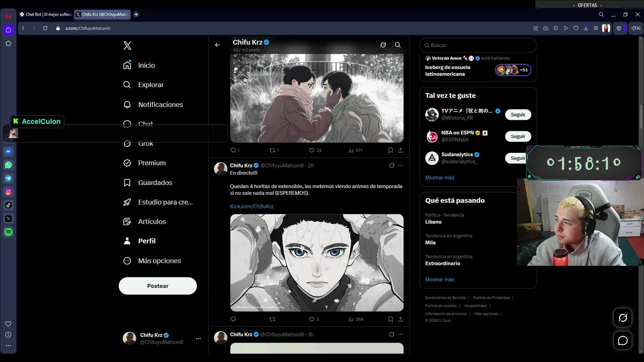644x362 pixels.
Task: Open Más opciones in the sidebar
Action: tap(152, 261)
